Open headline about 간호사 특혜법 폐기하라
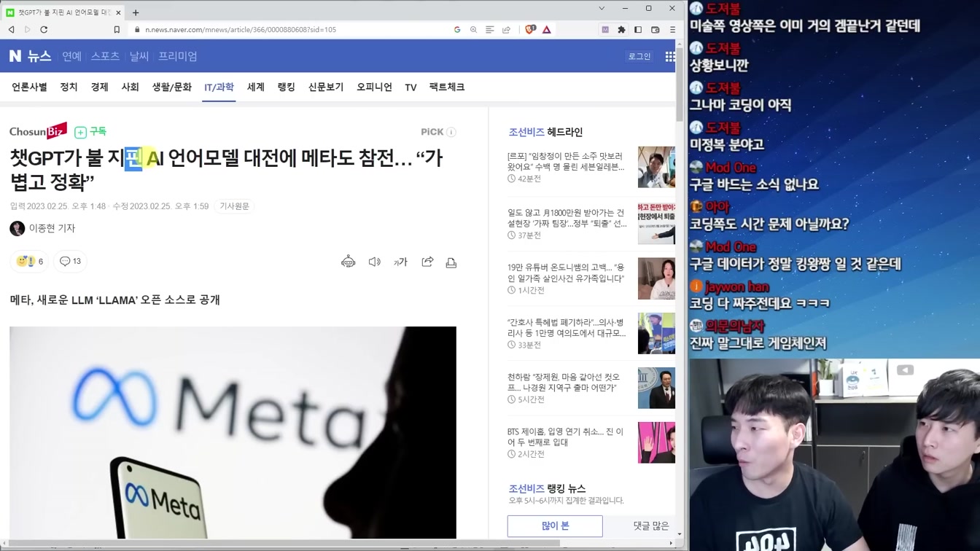 point(566,327)
